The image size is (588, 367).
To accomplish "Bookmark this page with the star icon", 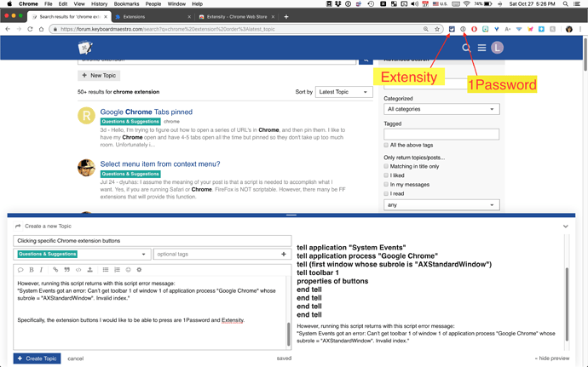I will click(437, 29).
